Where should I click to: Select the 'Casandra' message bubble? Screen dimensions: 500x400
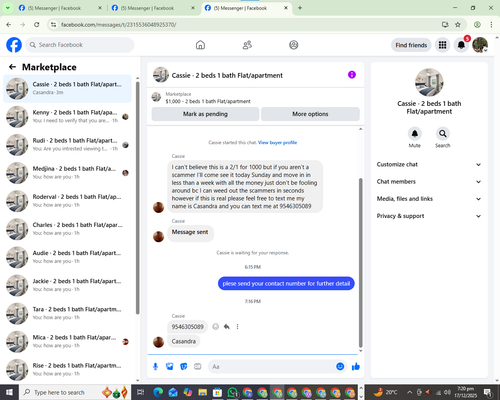pyautogui.click(x=184, y=341)
